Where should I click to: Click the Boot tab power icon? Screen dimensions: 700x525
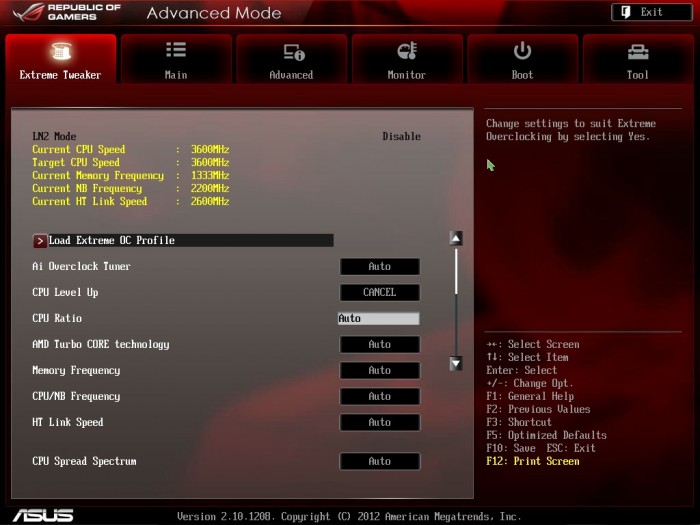(522, 50)
